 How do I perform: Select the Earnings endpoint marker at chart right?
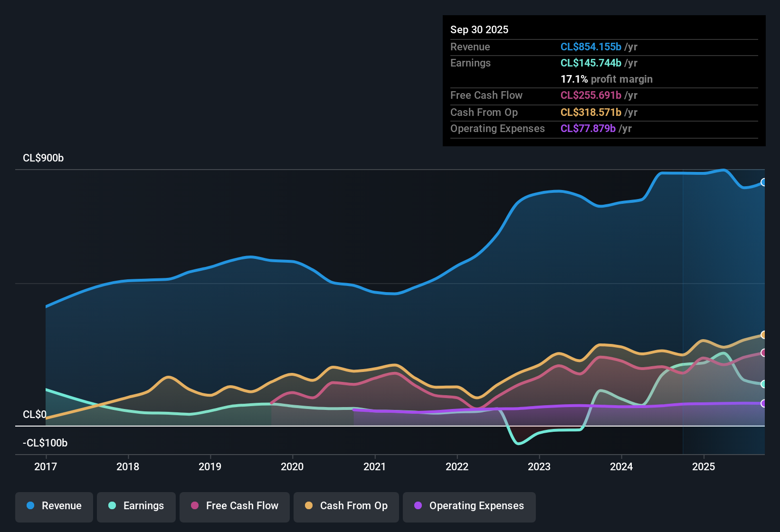coord(763,384)
